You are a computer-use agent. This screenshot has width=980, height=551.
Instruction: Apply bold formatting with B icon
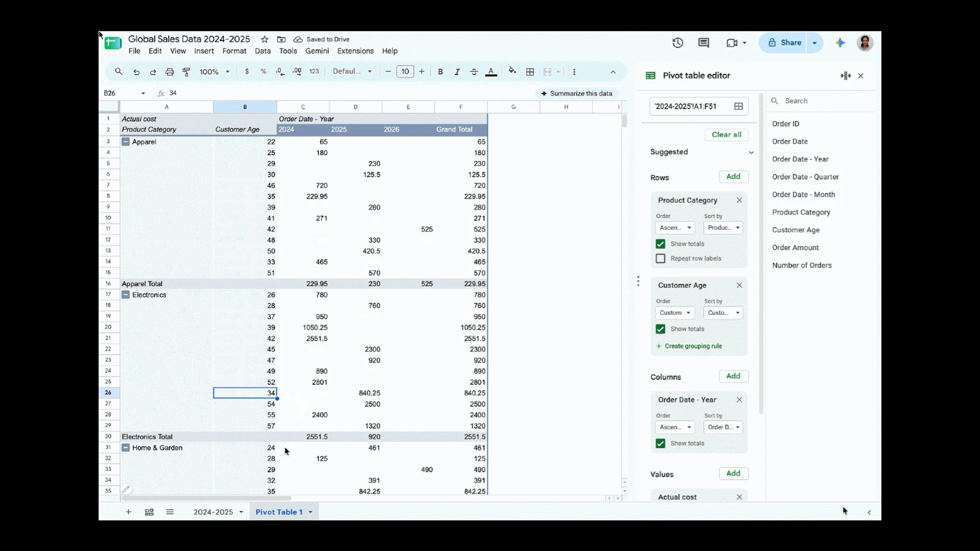click(440, 72)
